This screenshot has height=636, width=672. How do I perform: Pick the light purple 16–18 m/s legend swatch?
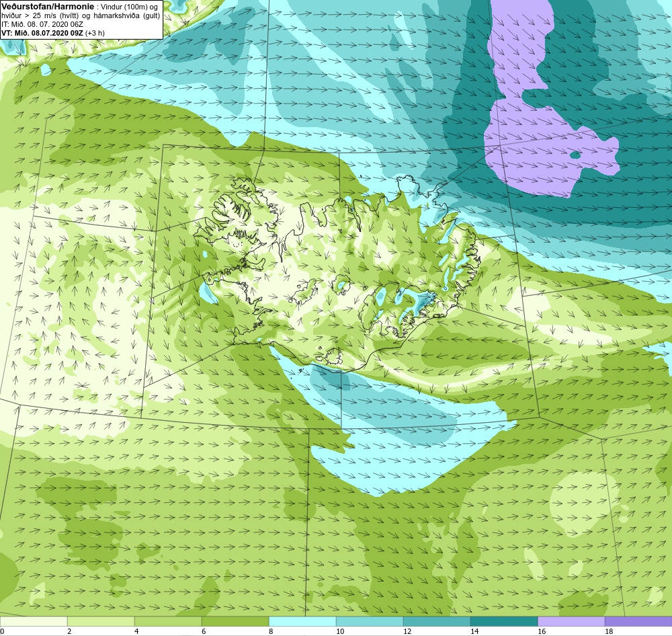coord(571,621)
